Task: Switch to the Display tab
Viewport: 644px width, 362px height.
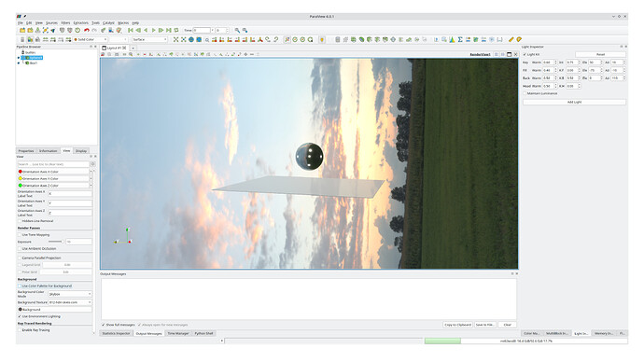Action: (81, 151)
